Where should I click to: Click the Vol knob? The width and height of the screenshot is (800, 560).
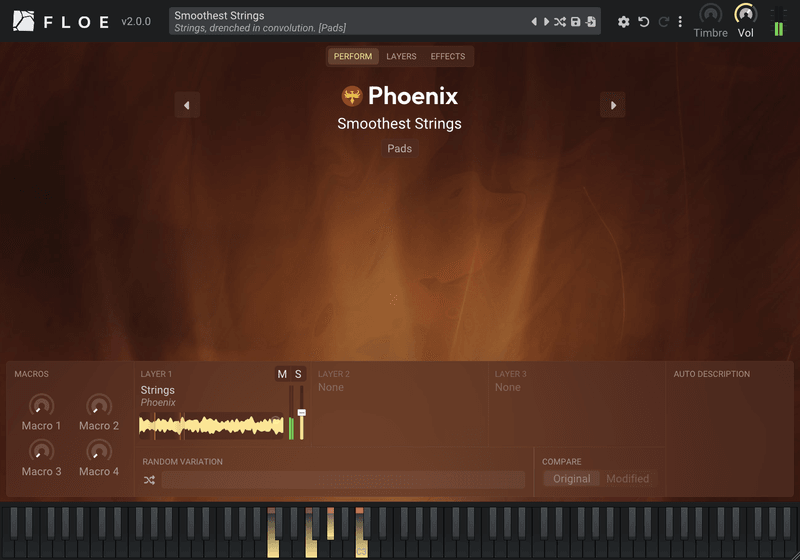click(745, 14)
